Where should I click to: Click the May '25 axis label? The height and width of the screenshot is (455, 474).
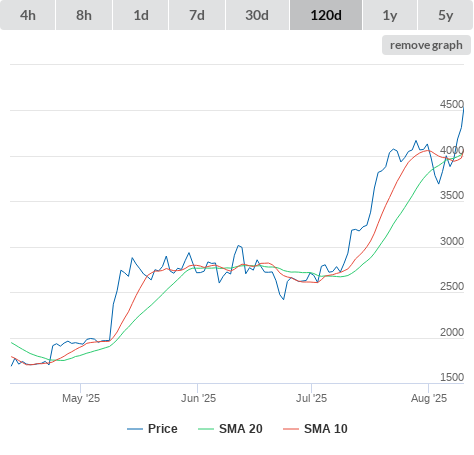(x=81, y=398)
